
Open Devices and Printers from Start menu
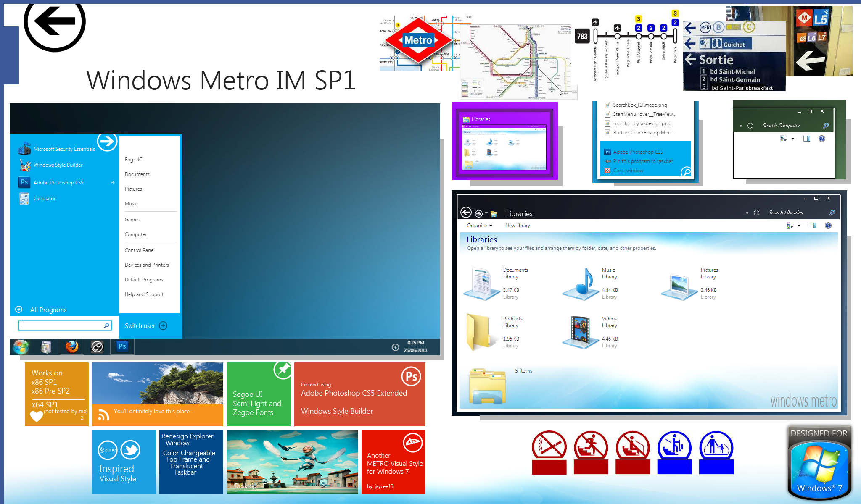(x=147, y=265)
